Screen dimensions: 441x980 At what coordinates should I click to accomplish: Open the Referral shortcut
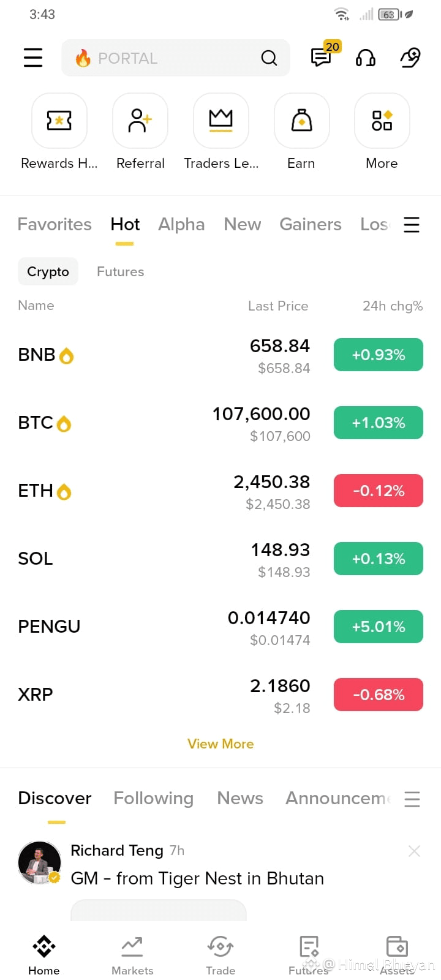[x=140, y=121]
